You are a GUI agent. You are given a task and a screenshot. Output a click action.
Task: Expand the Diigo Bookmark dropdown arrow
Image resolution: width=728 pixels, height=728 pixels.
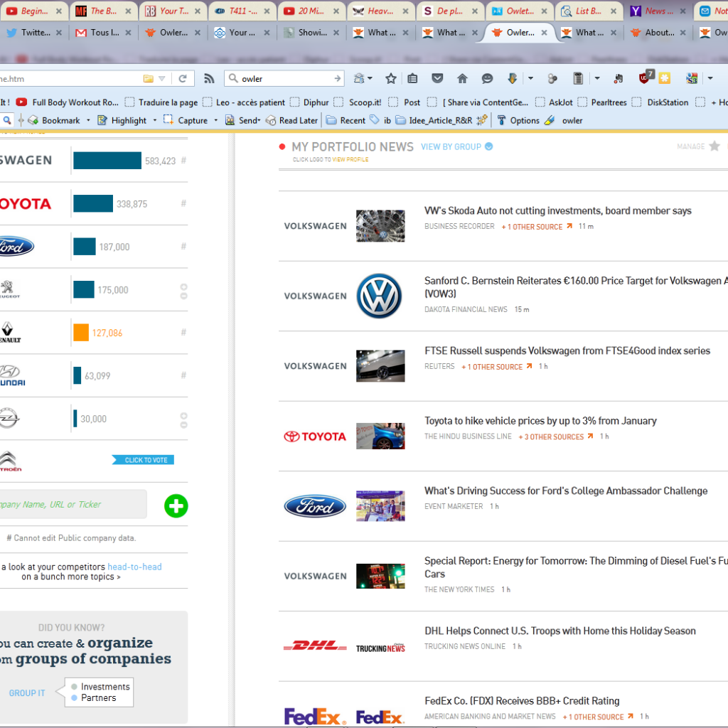(x=88, y=120)
